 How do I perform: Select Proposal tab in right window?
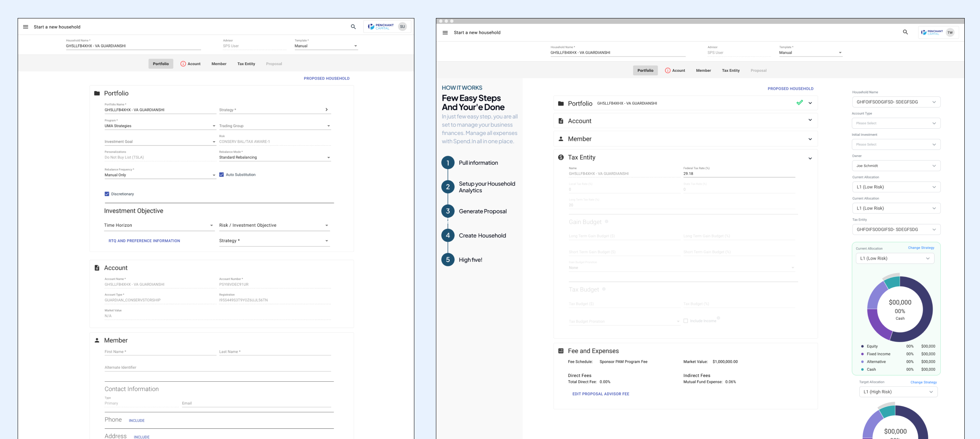(x=759, y=71)
